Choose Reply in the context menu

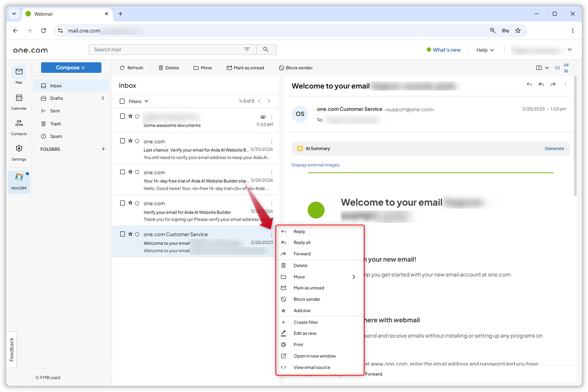320,231
